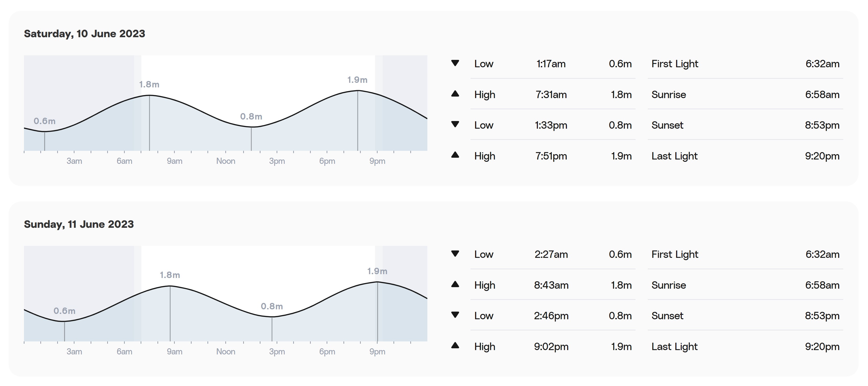Screen dimensions: 868x386
Task: Click the down arrow beside Sunday 2:46pm Low
Action: click(455, 315)
